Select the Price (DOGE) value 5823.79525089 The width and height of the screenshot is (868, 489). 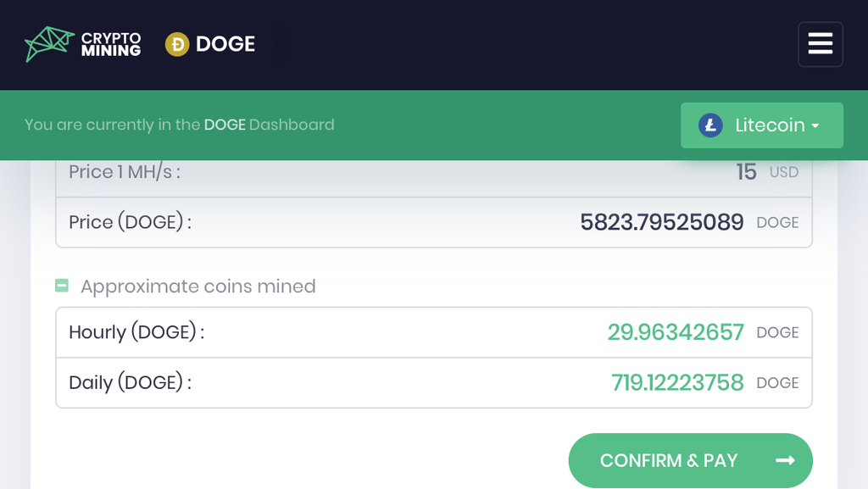pos(661,222)
